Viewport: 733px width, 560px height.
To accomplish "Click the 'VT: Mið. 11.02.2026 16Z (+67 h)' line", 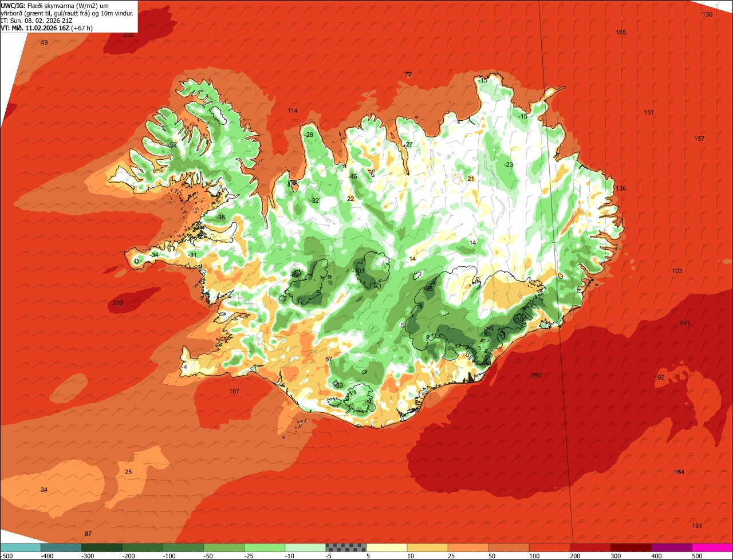I will 47,27.
